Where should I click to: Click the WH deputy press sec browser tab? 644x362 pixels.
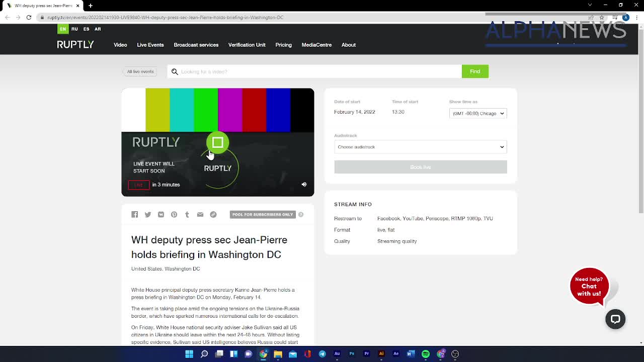click(x=43, y=6)
